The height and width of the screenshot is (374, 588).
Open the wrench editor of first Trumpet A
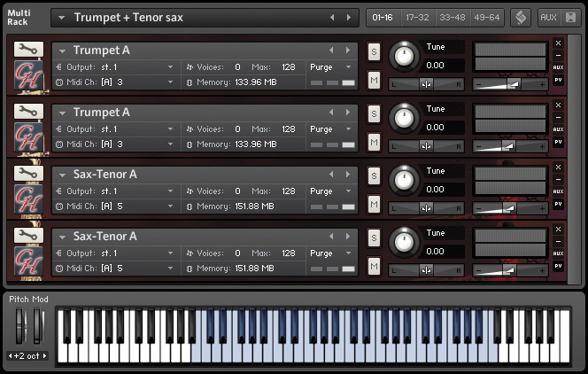pyautogui.click(x=28, y=49)
